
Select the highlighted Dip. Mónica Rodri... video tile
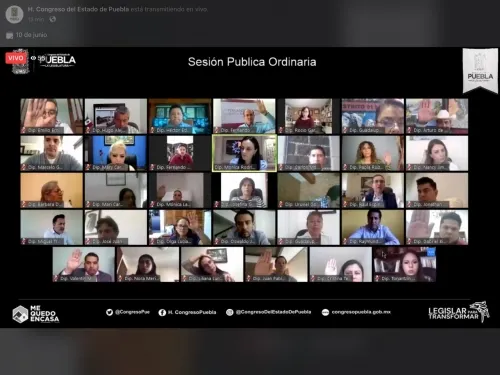click(x=244, y=153)
